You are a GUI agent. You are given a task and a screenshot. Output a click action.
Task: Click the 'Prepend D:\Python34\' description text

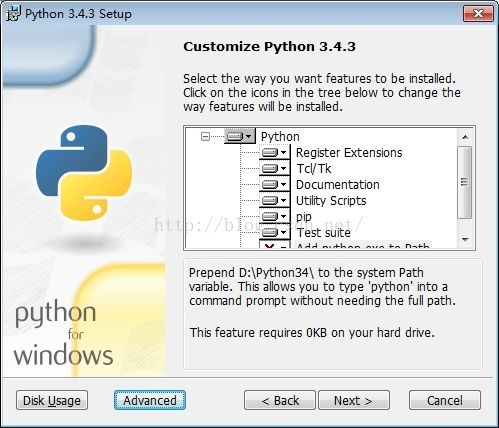(x=322, y=287)
